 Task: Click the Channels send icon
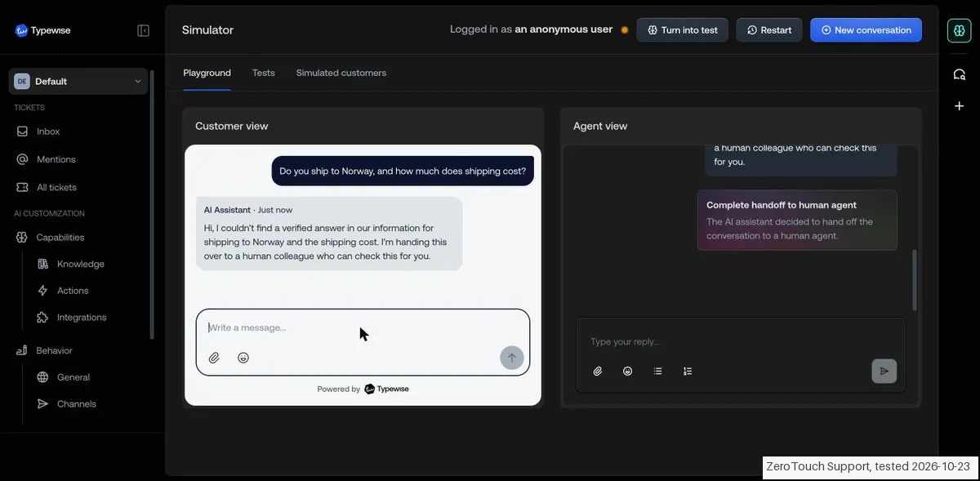point(42,403)
